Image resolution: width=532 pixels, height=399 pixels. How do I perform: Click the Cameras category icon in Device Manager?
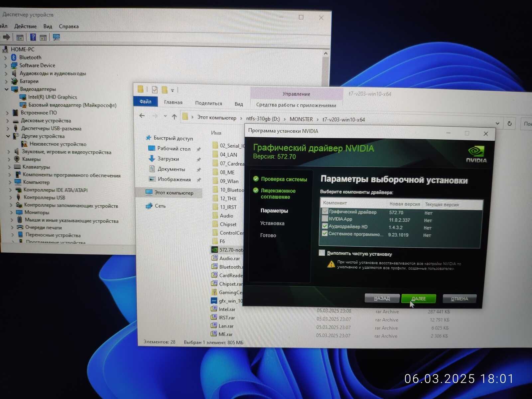click(17, 159)
